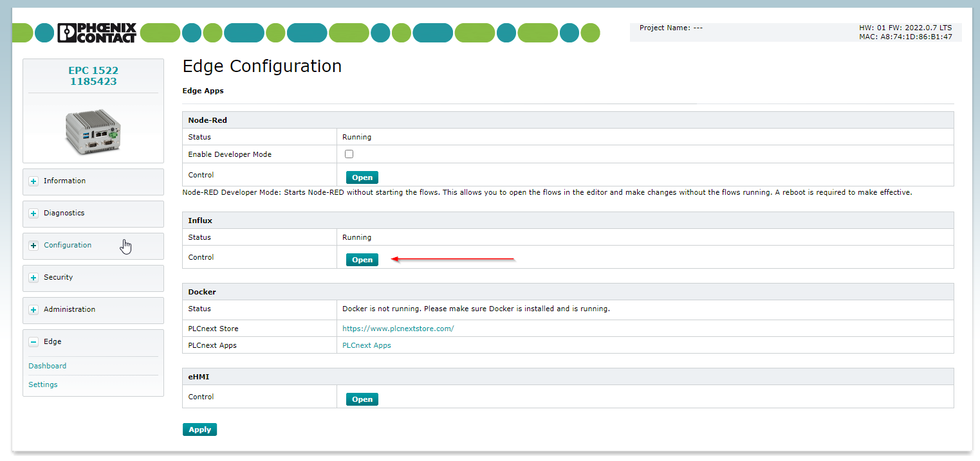Click the Influx section header
980x461 pixels.
point(568,221)
